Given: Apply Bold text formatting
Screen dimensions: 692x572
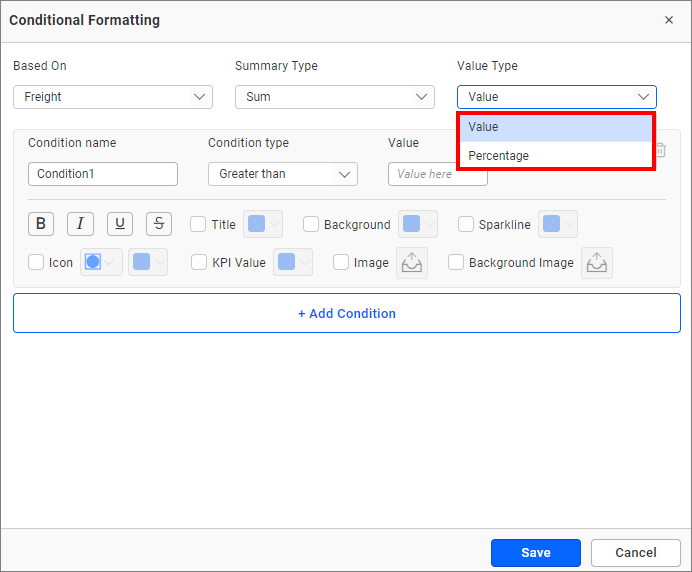Looking at the screenshot, I should (40, 224).
